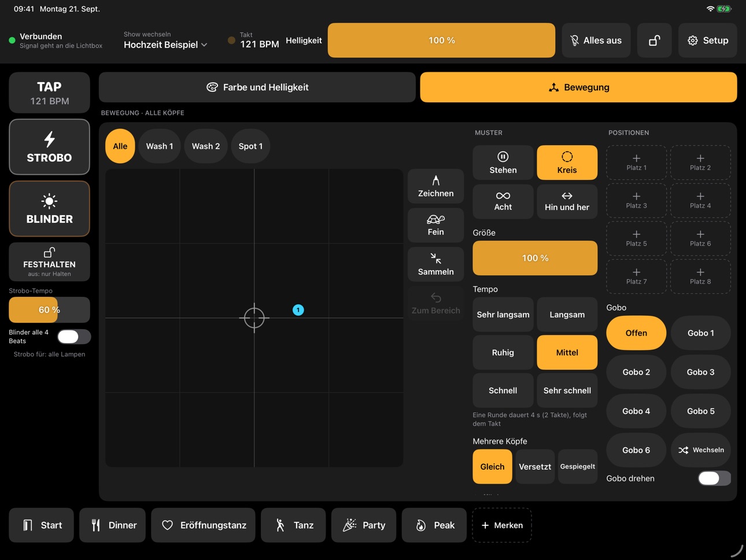Viewport: 746px width, 560px height.
Task: Click blue position marker 1 on grid
Action: coord(298,310)
